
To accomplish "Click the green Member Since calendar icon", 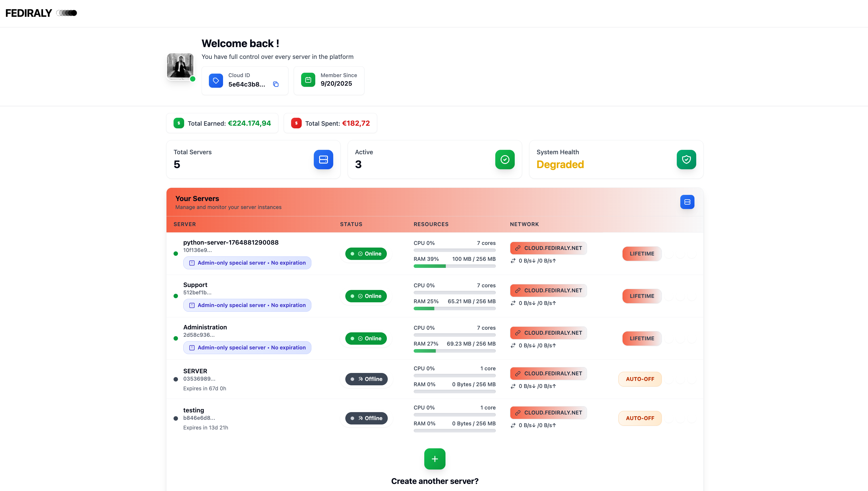I will click(x=308, y=80).
